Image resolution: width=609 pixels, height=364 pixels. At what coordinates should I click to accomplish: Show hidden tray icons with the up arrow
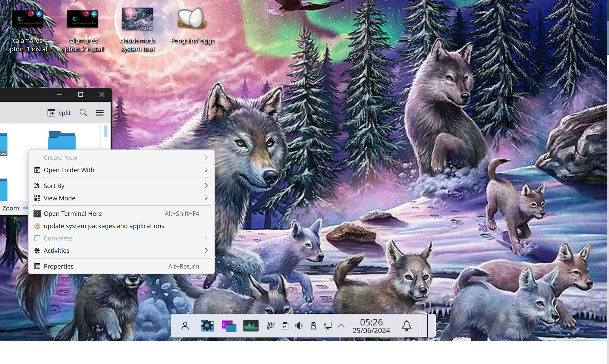(x=341, y=326)
